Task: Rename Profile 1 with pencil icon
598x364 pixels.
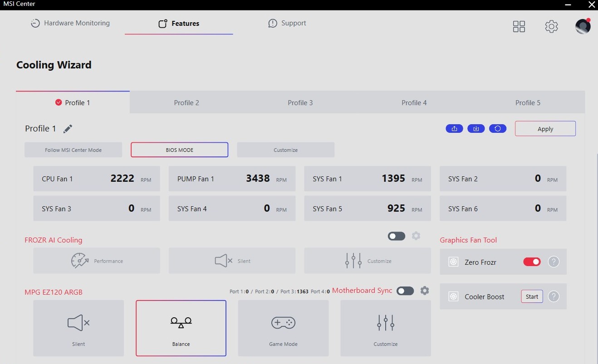Action: click(x=68, y=129)
